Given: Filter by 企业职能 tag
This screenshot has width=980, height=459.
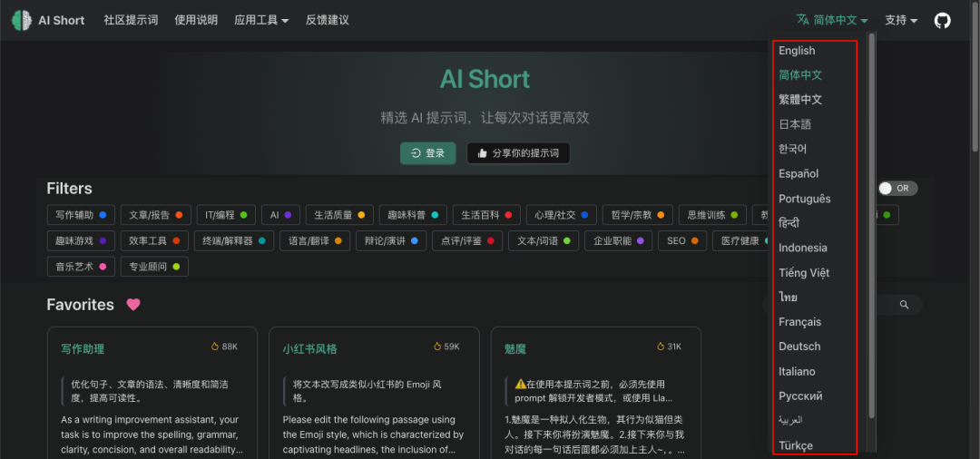Looking at the screenshot, I should [619, 240].
